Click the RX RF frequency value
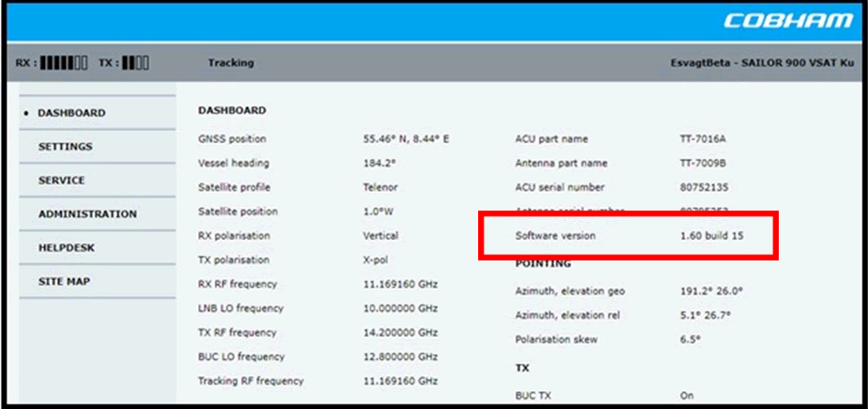The height and width of the screenshot is (409, 868). pos(400,284)
